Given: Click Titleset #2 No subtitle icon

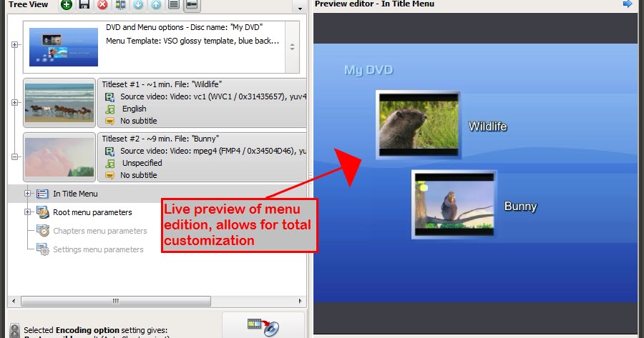Looking at the screenshot, I should pos(109,175).
